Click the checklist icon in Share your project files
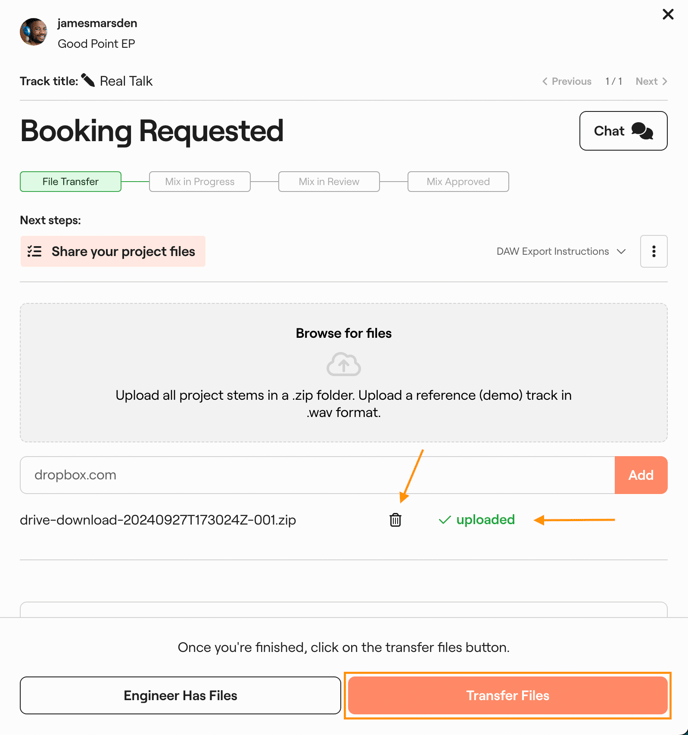The image size is (688, 735). [x=35, y=252]
